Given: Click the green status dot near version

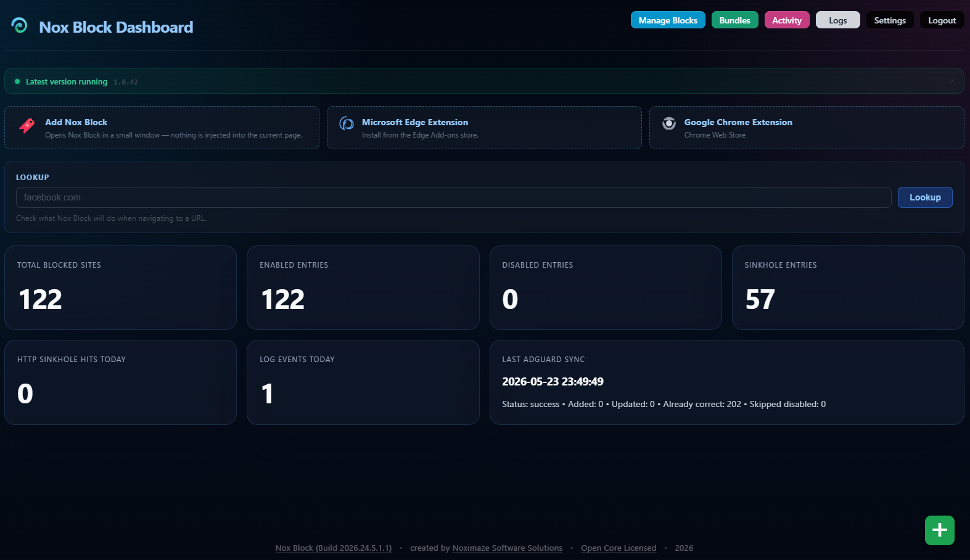Looking at the screenshot, I should point(17,81).
